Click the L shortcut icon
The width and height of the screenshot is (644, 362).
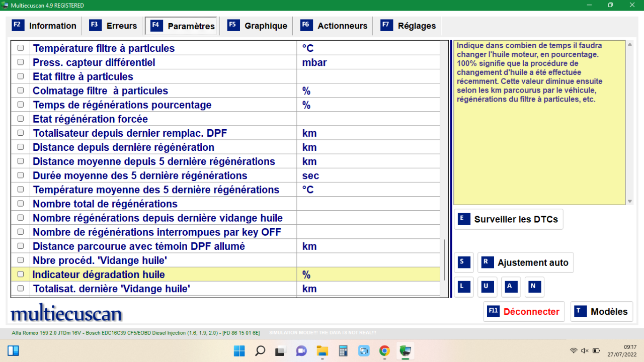(x=463, y=287)
